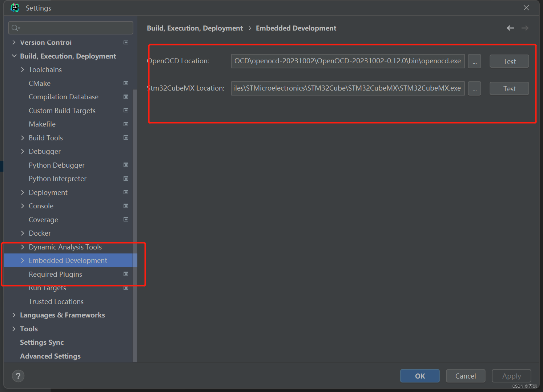Open Advanced Settings page

pos(50,356)
